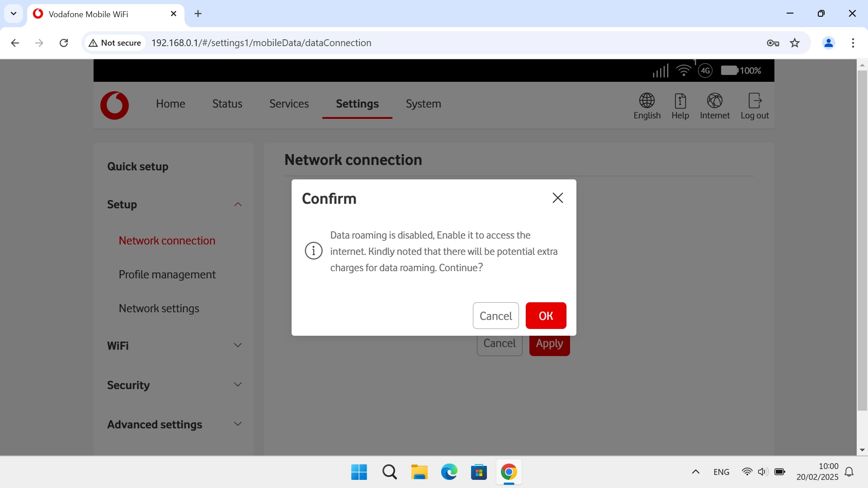Click the Chrome password key icon
The height and width of the screenshot is (488, 868).
(x=773, y=43)
